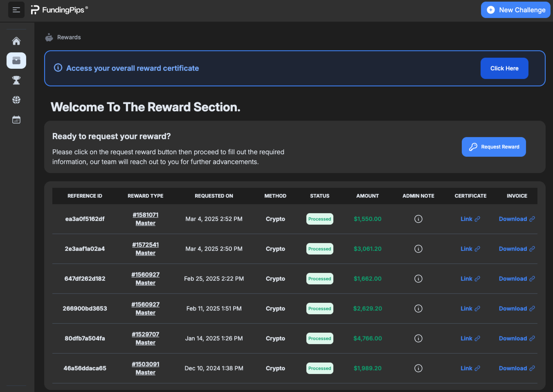Go to the Home sidebar icon
The width and height of the screenshot is (553, 392).
tap(16, 41)
